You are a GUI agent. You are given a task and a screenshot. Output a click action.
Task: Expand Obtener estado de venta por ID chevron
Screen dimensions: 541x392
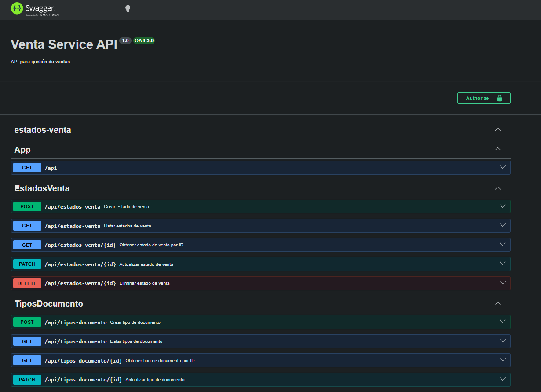pyautogui.click(x=503, y=244)
